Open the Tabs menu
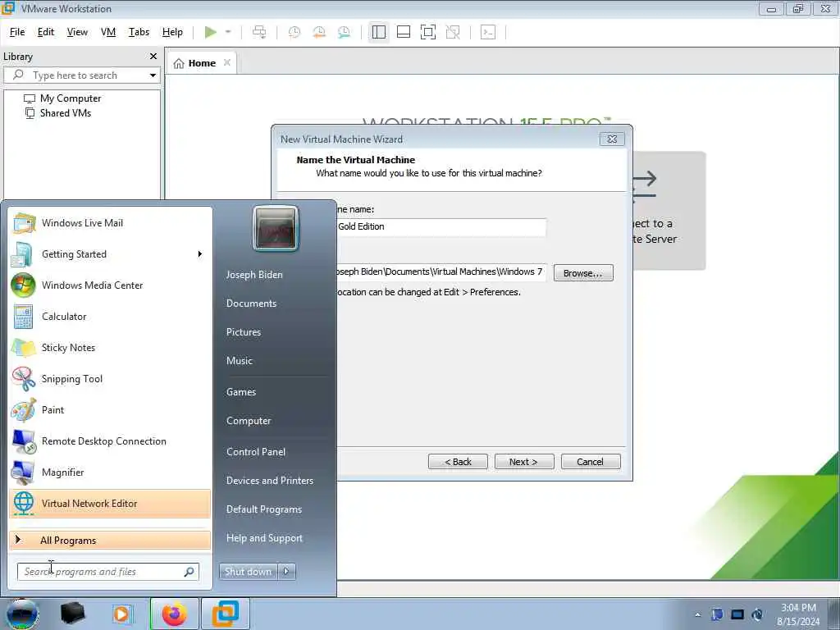 pos(139,32)
